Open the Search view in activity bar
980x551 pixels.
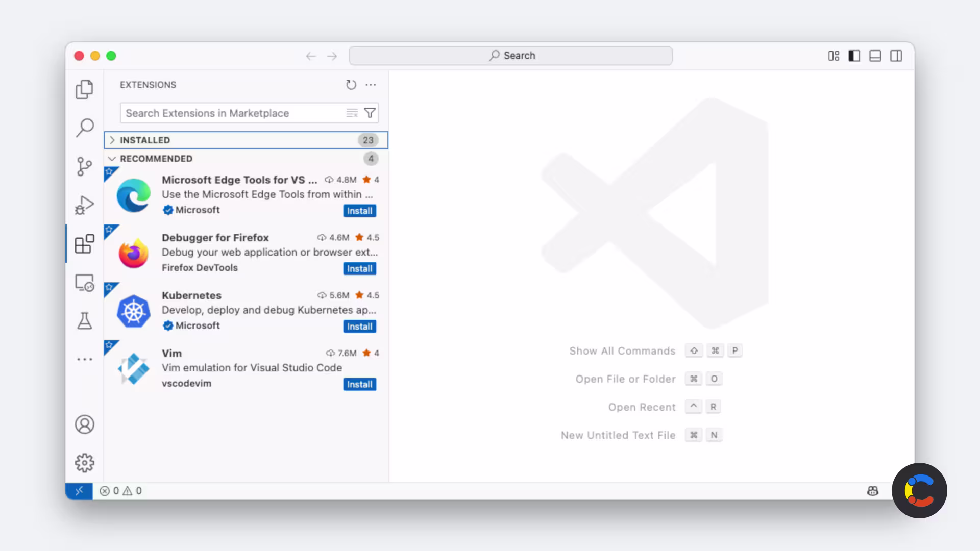(85, 128)
